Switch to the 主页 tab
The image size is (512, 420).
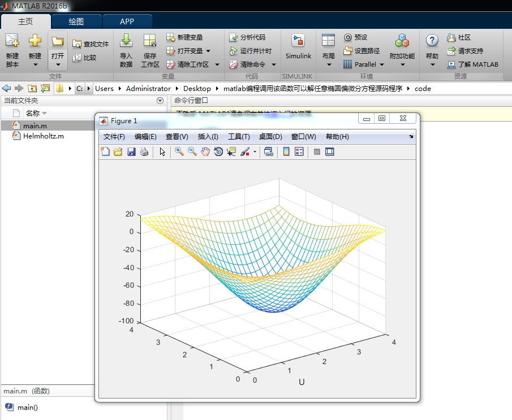click(x=25, y=21)
